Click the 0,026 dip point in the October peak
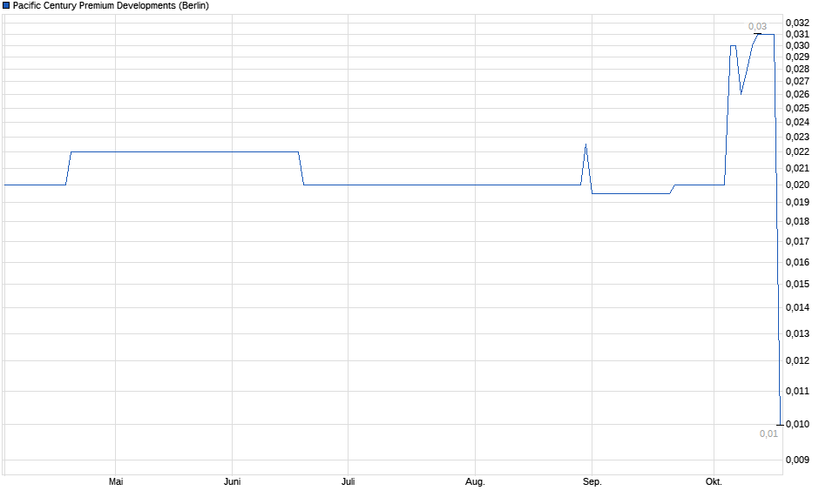The height and width of the screenshot is (504, 819). [x=741, y=93]
